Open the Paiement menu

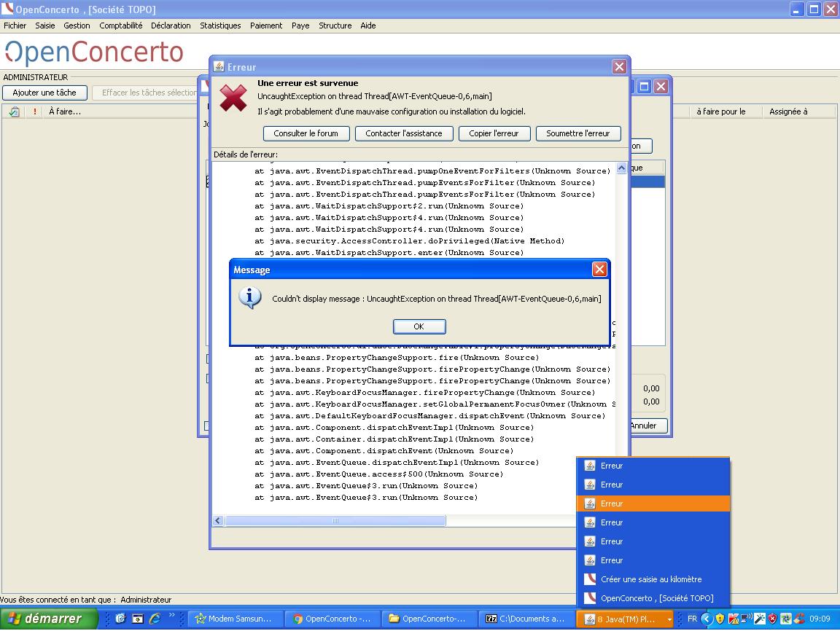265,26
